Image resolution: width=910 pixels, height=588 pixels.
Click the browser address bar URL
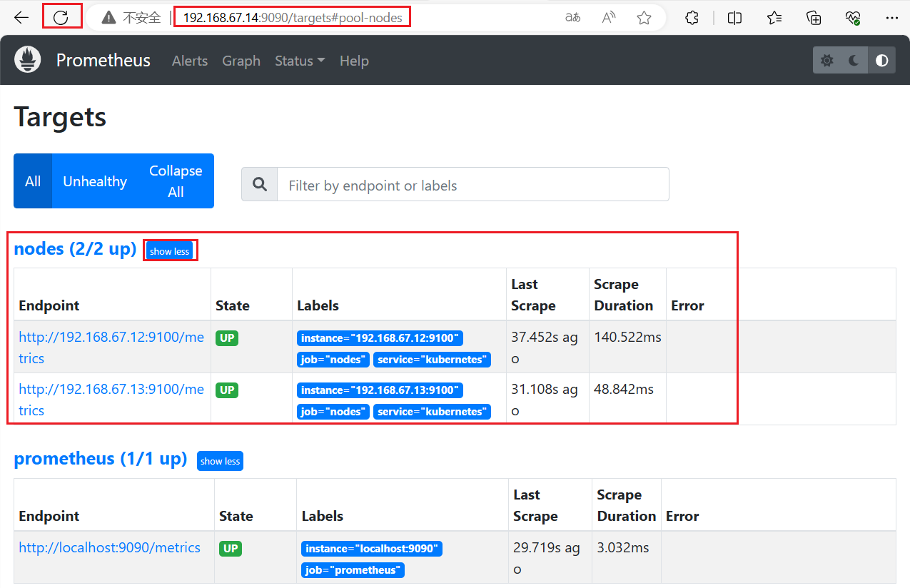coord(293,18)
